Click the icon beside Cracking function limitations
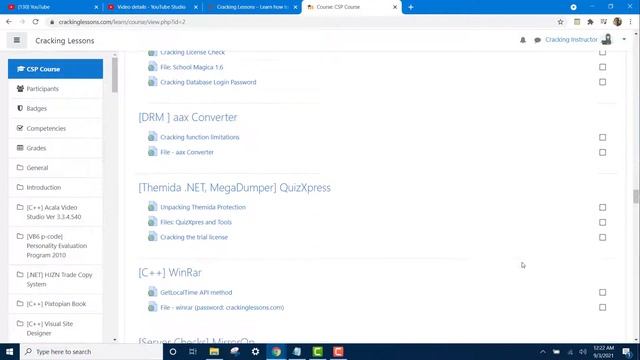 click(x=152, y=137)
